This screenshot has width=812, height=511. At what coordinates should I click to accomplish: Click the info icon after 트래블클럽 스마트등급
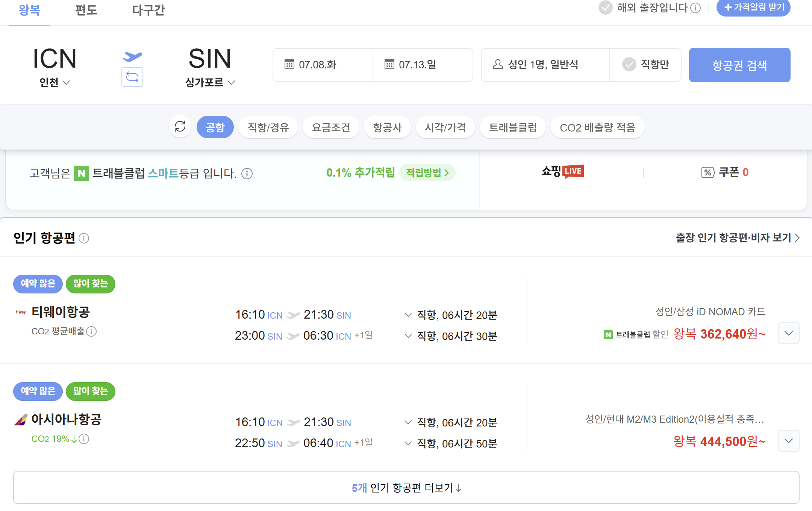[x=247, y=174]
